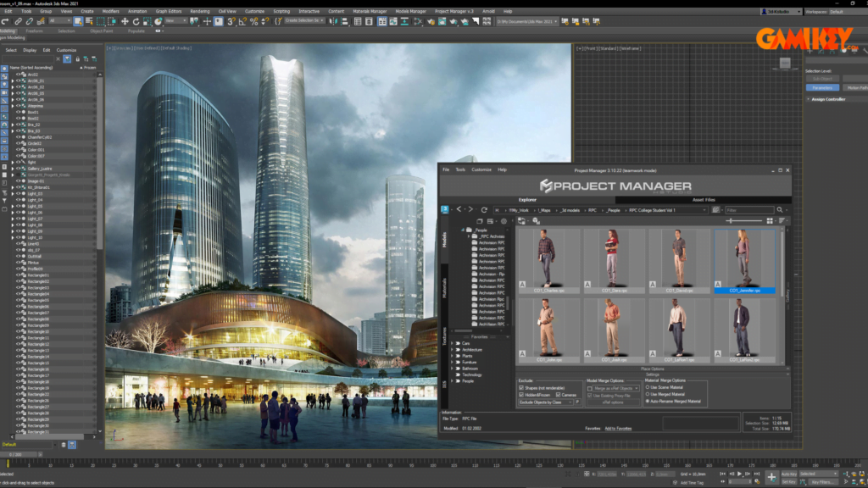
Task: Open Select by Name dialog
Action: [x=88, y=21]
